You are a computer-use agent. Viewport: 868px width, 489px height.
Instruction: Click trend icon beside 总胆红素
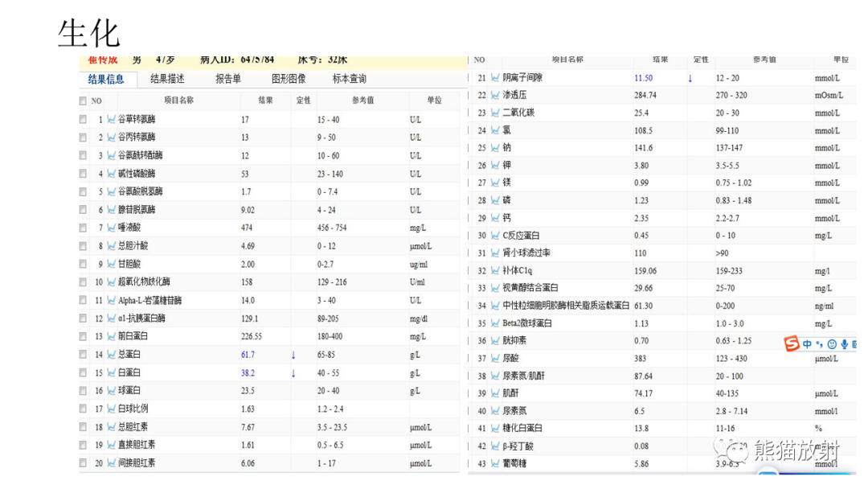(x=111, y=427)
